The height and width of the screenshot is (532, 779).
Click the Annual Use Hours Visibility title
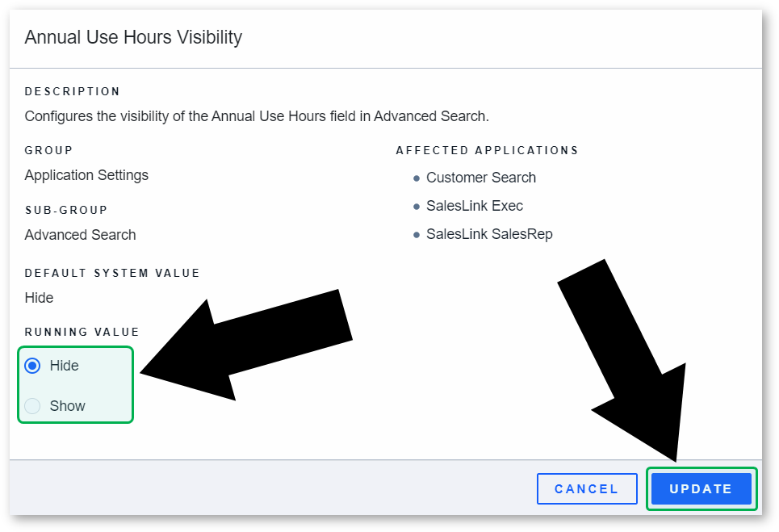point(133,37)
